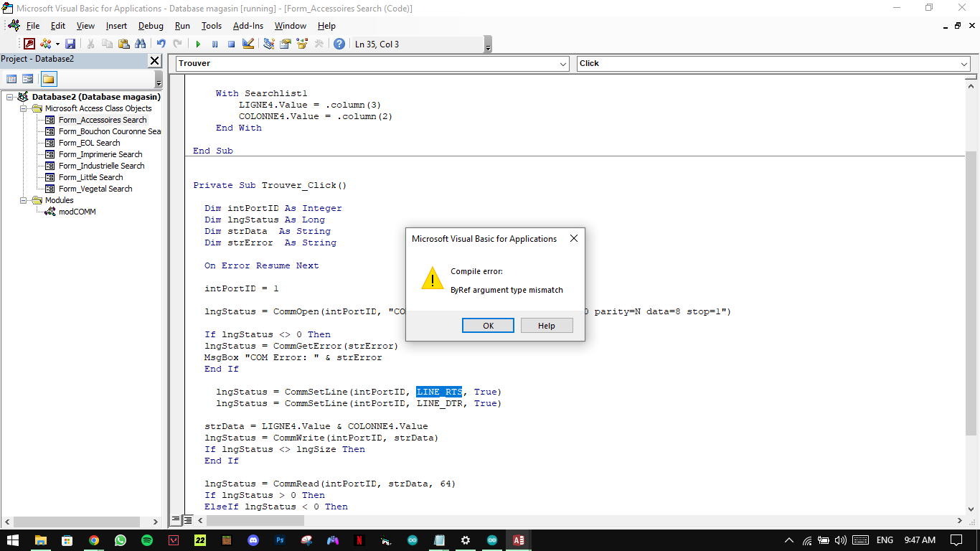Open the Project Explorer toolbar icon
The height and width of the screenshot is (551, 980).
(x=269, y=44)
